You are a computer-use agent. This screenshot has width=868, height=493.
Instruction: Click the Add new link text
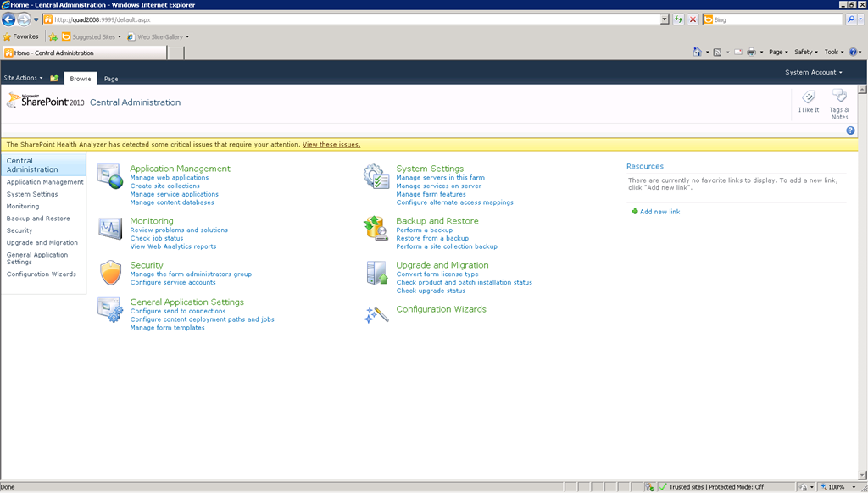[659, 212]
